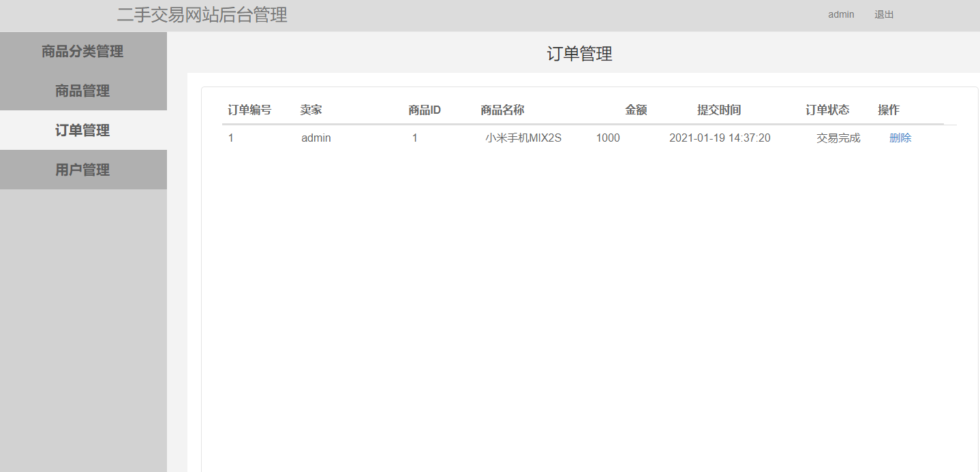
Task: Click the order status 交易完成
Action: pyautogui.click(x=838, y=137)
